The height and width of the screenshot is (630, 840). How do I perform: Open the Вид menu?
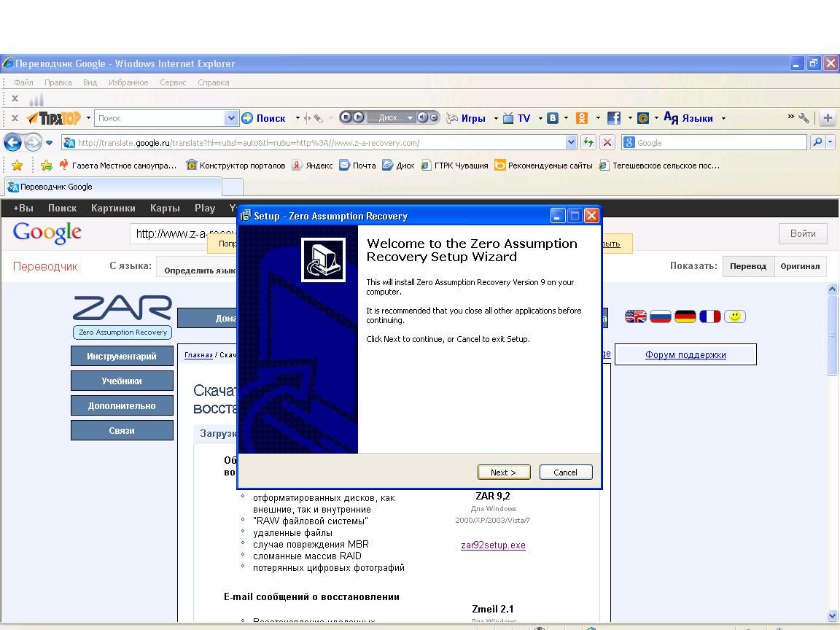(90, 82)
